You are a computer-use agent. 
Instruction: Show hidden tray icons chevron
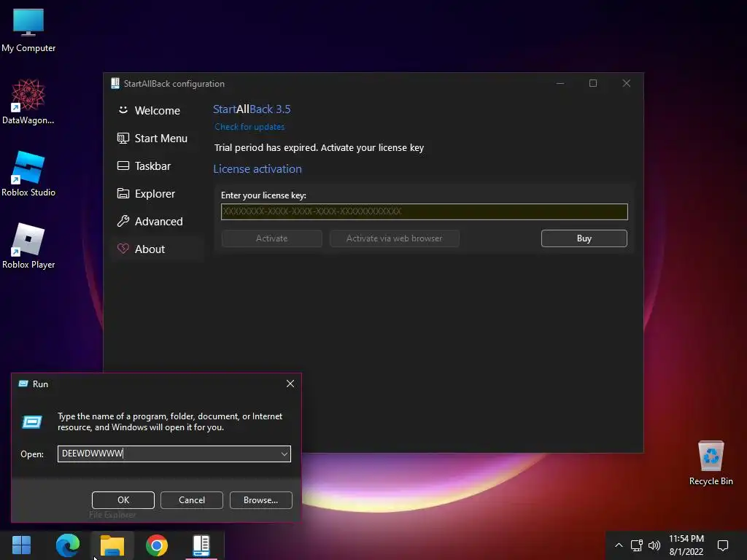tap(619, 545)
